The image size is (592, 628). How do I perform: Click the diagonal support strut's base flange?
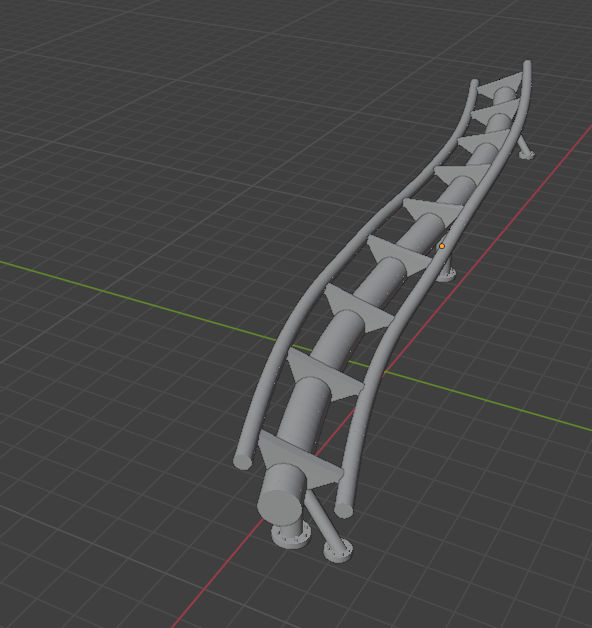coord(338,552)
